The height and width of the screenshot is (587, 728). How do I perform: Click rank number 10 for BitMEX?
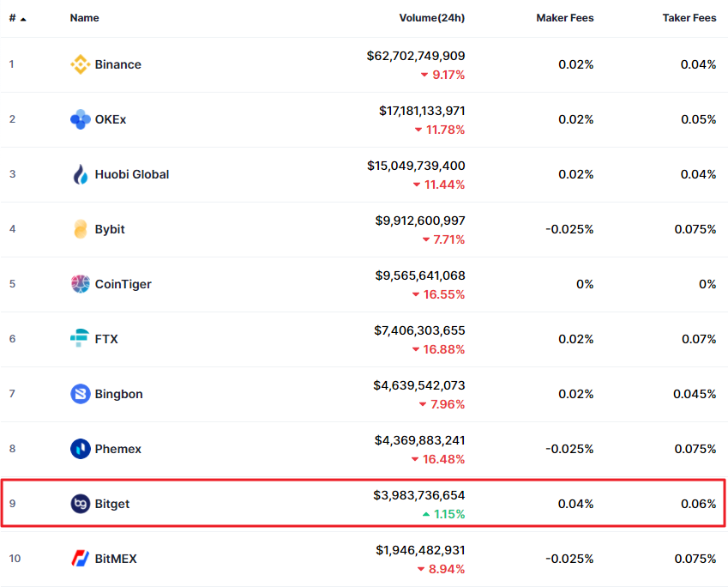click(15, 559)
